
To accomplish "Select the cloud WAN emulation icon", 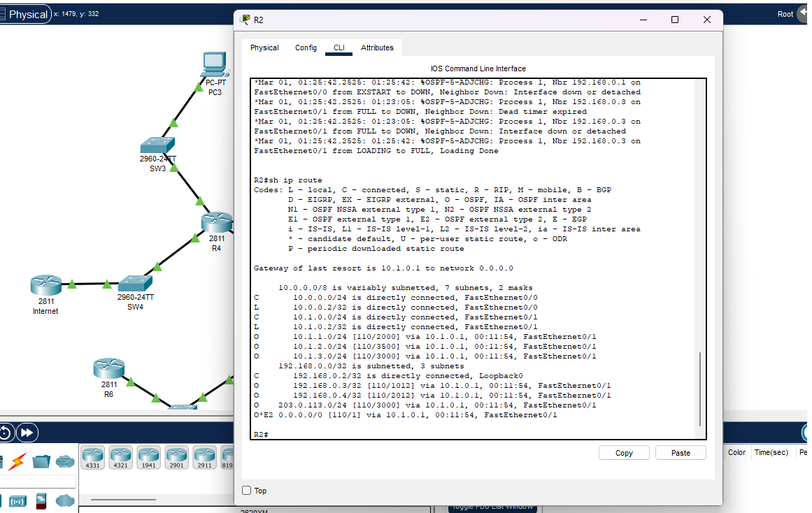I will click(66, 500).
